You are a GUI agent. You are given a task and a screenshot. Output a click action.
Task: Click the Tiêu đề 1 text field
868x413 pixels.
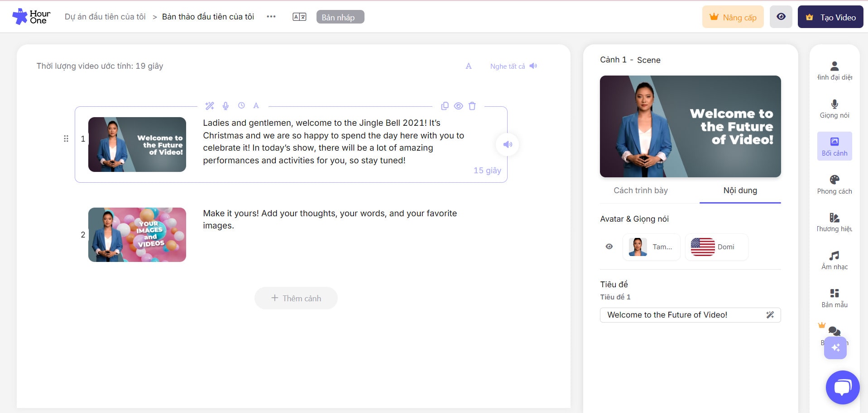click(690, 315)
